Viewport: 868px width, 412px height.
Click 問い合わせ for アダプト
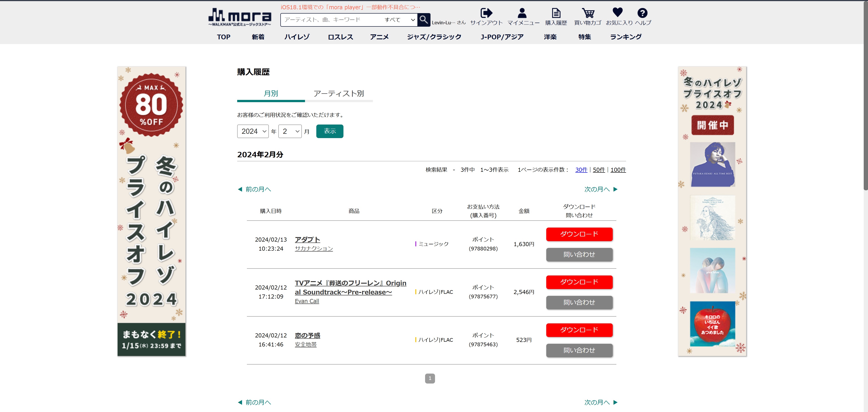[579, 255]
